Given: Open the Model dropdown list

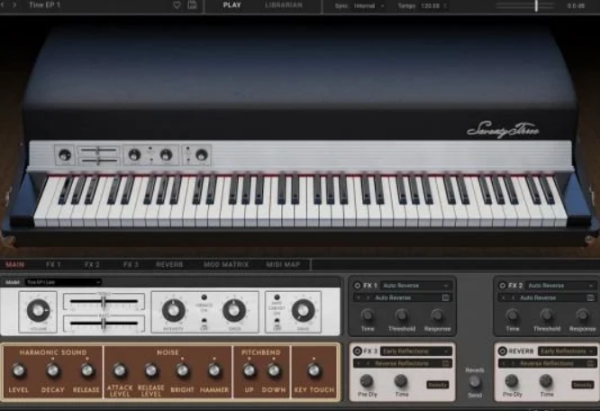Looking at the screenshot, I should click(x=64, y=282).
